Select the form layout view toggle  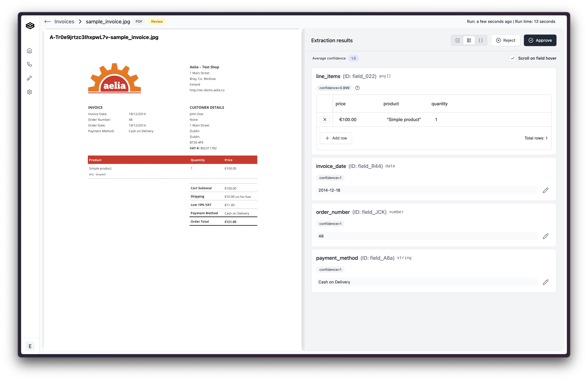click(x=469, y=40)
